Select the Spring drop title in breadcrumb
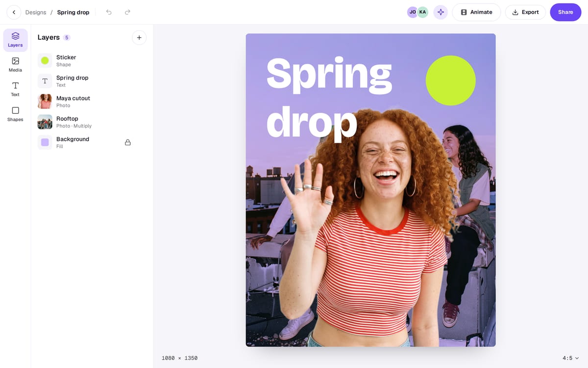Viewport: 588px width, 368px height. (73, 12)
